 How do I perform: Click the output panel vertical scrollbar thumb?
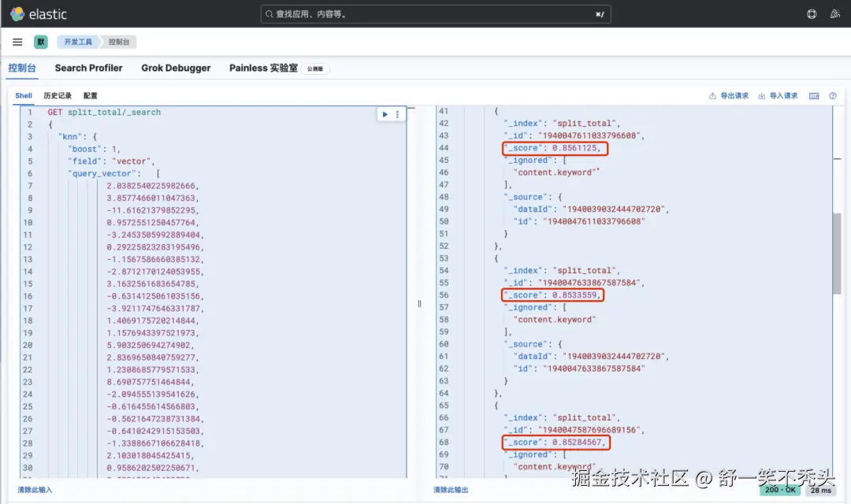tap(836, 254)
